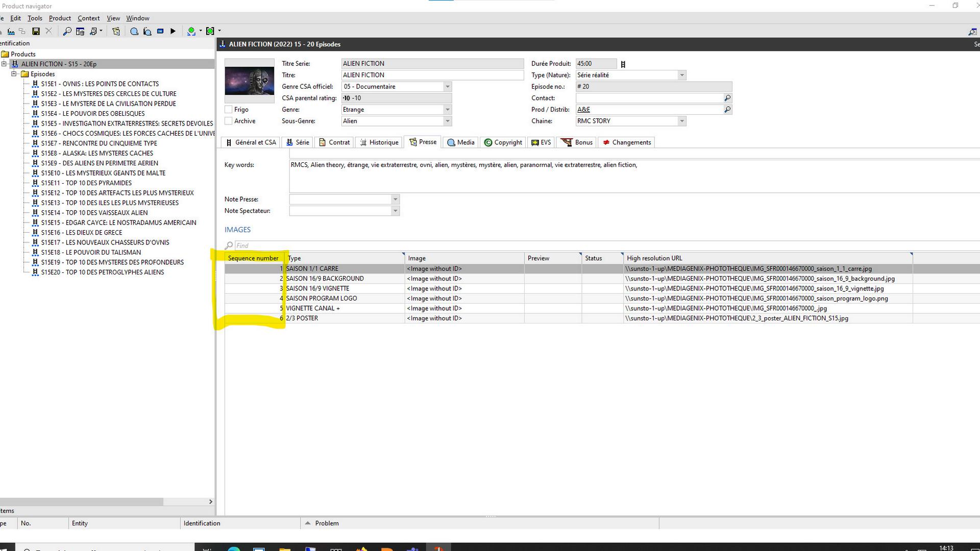Click the magnifier icon next to Prod / Distrib
The image size is (980, 551).
pos(727,109)
